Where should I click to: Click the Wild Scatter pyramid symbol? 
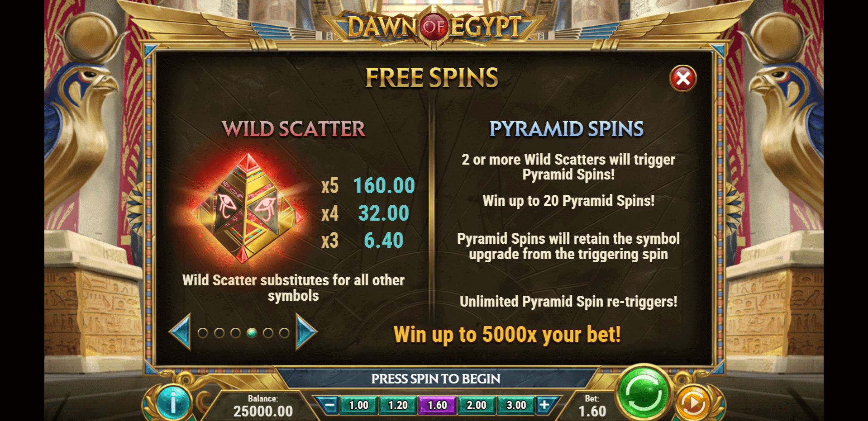247,208
